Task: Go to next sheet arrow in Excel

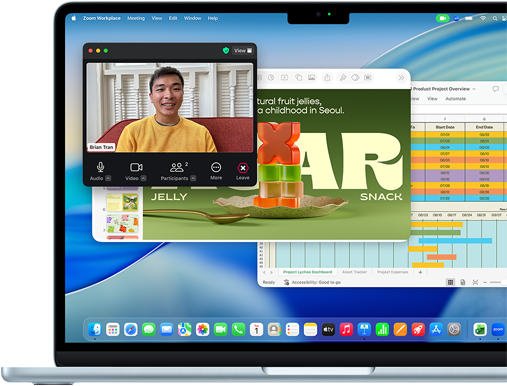Action: click(271, 272)
